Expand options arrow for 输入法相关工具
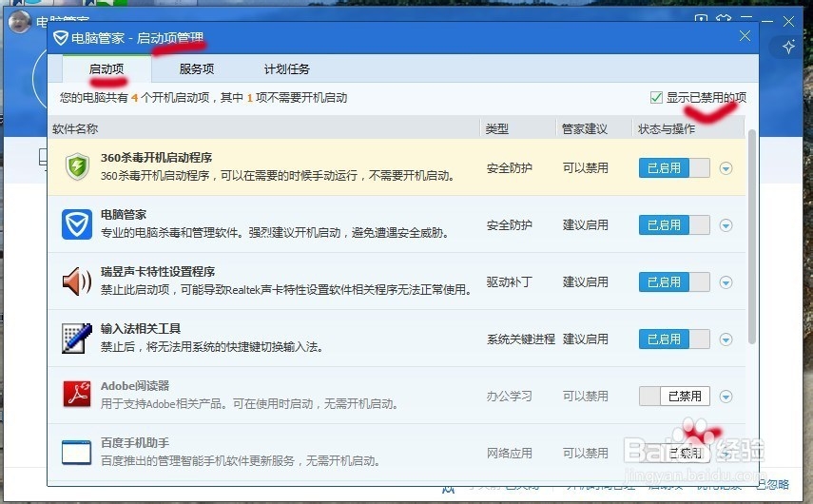Viewport: 813px width, 504px height. 726,339
